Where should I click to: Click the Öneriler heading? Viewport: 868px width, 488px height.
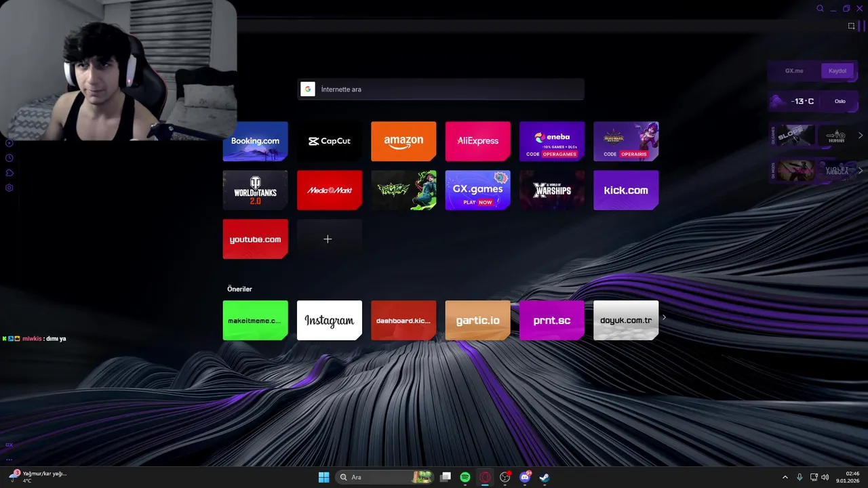pyautogui.click(x=239, y=289)
